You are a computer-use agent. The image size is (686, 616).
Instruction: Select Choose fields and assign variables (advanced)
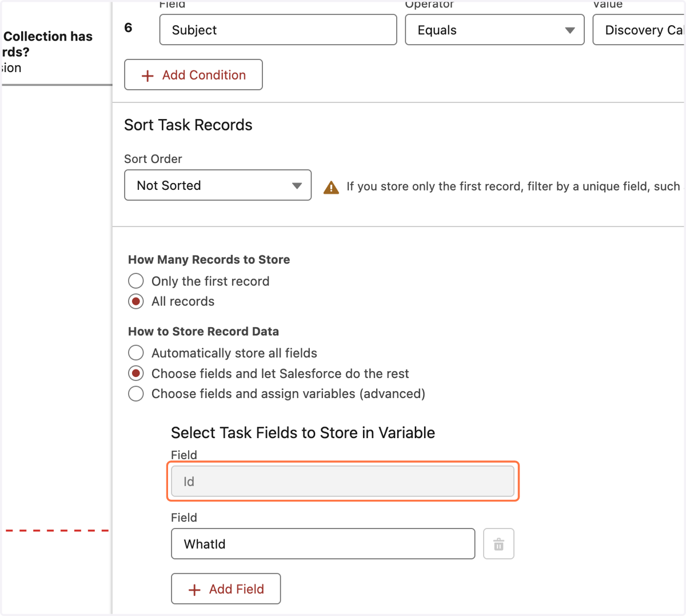click(x=136, y=394)
